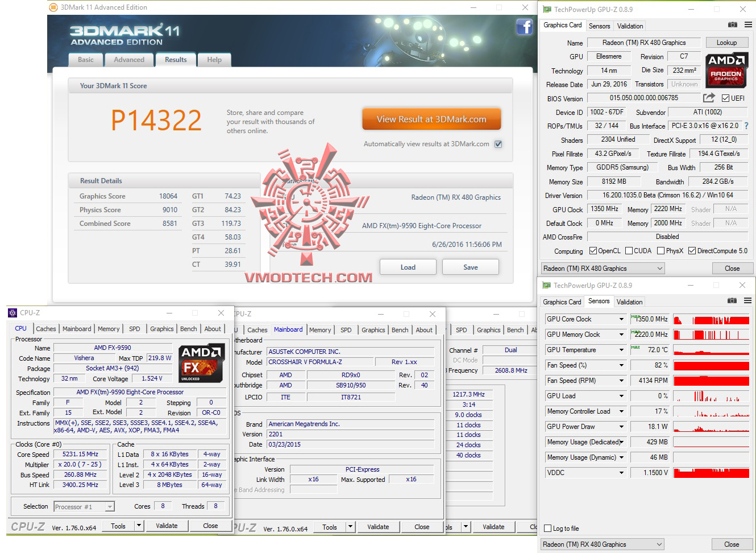This screenshot has width=756, height=553.
Task: Expand the GPU Memory Clock sensor dropdown
Action: [621, 335]
